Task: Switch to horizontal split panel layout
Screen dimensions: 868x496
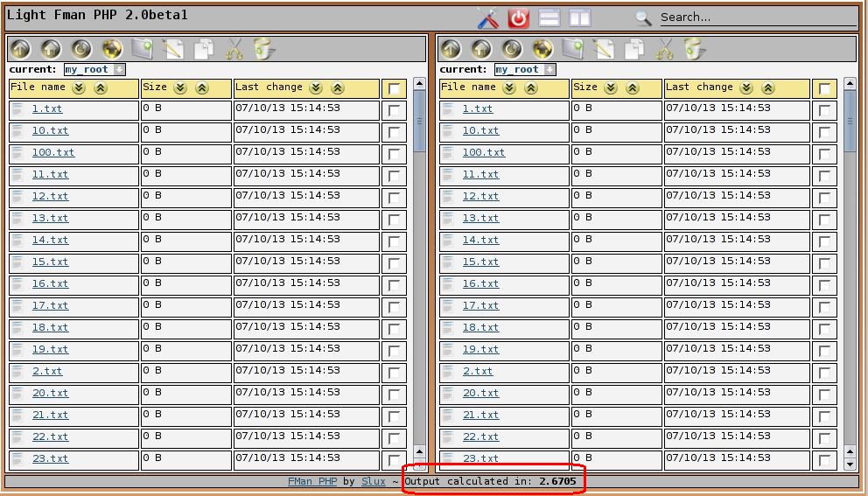Action: pyautogui.click(x=549, y=18)
